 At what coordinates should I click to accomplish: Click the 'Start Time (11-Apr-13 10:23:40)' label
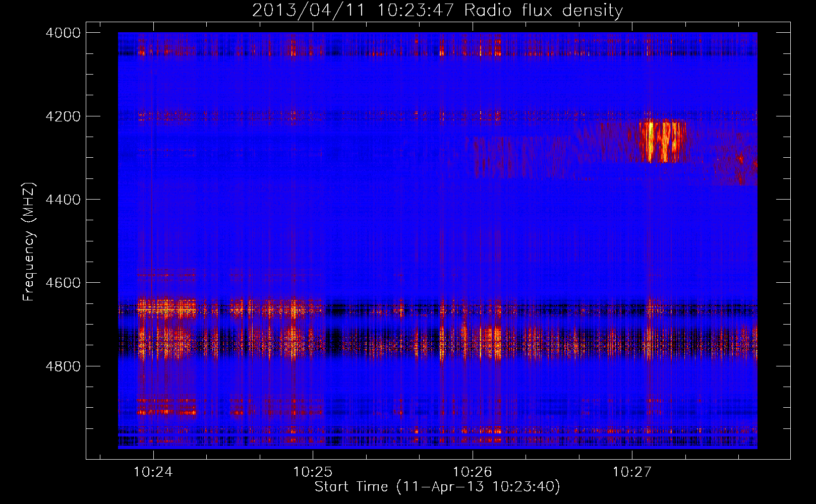point(437,487)
